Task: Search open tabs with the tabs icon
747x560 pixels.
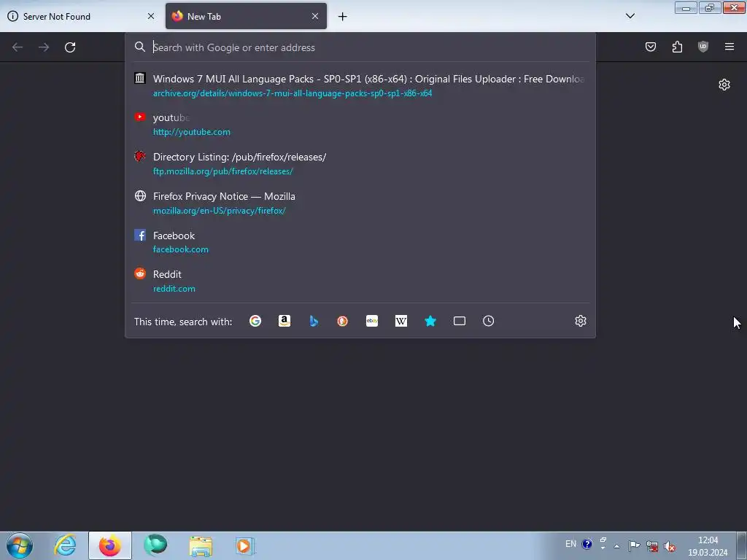Action: (x=460, y=321)
